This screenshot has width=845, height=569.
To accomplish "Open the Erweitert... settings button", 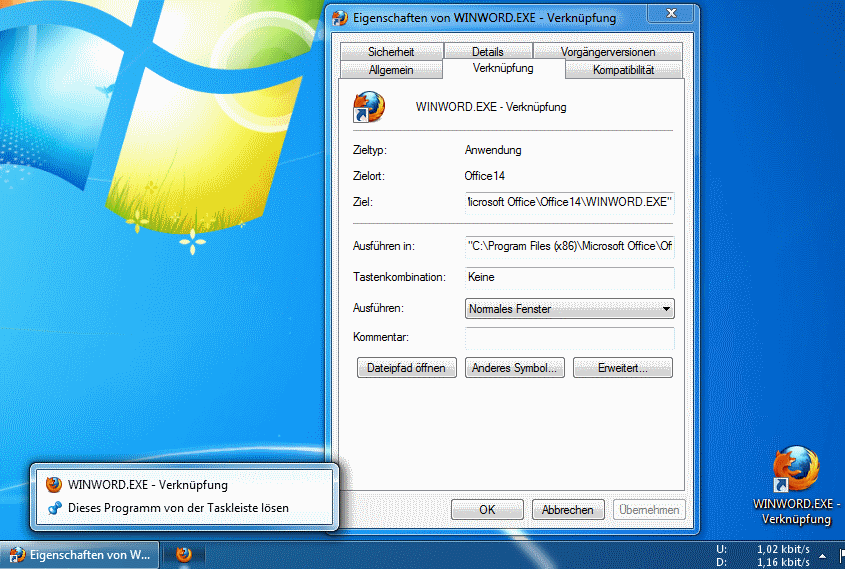I will coord(622,367).
